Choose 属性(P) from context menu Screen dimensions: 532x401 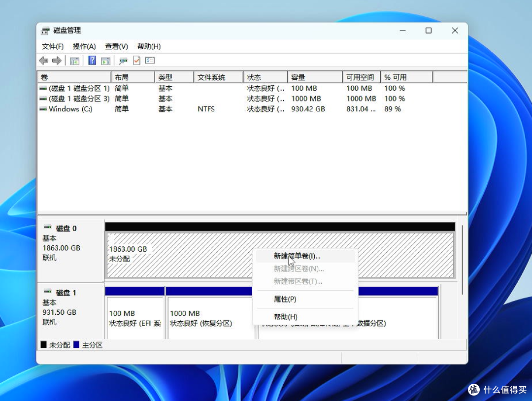(305, 299)
